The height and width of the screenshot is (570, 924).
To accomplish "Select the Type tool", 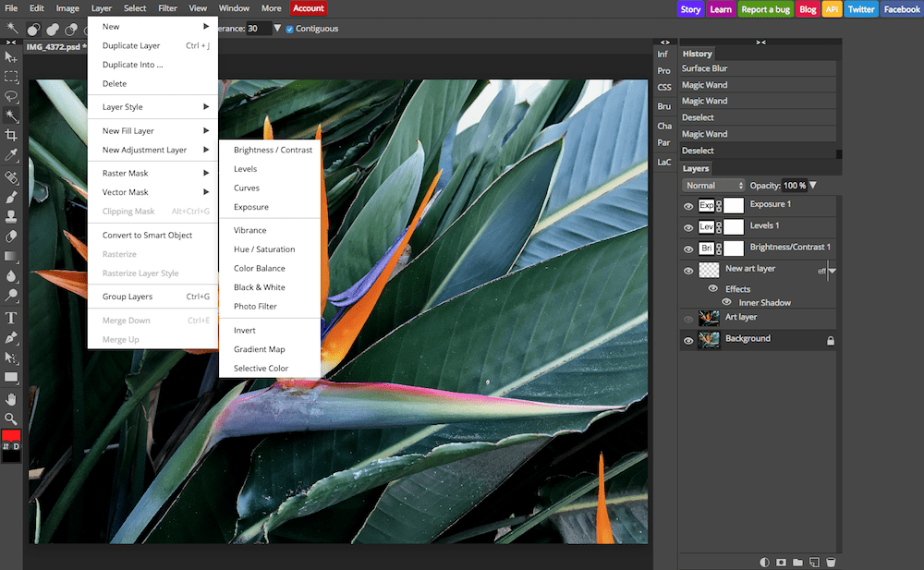I will pos(12,318).
